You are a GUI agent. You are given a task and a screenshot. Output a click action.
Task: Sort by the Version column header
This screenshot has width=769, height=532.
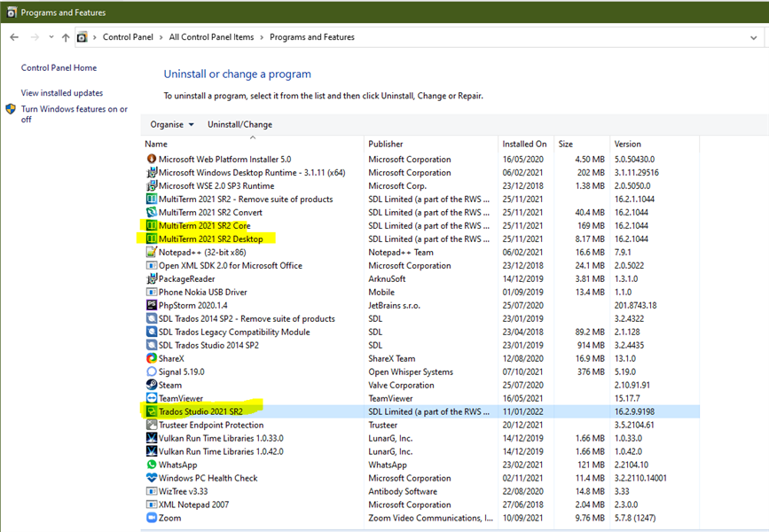655,144
